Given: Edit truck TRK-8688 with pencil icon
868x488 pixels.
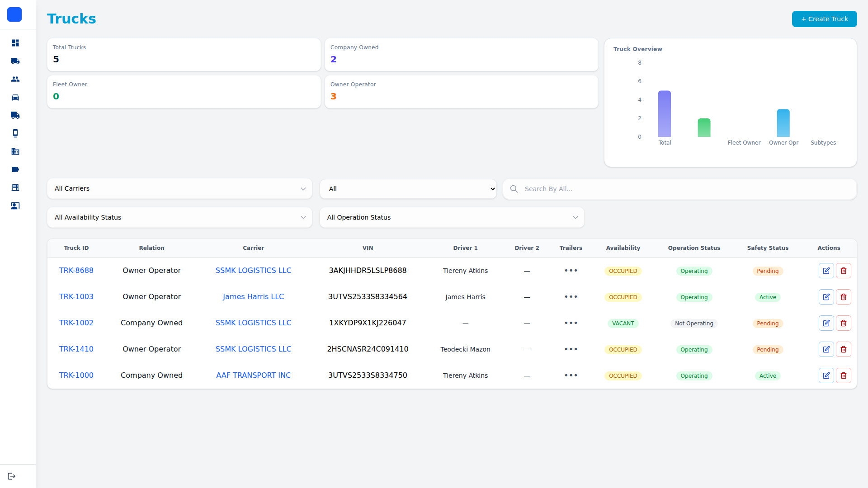Looking at the screenshot, I should coord(826,271).
